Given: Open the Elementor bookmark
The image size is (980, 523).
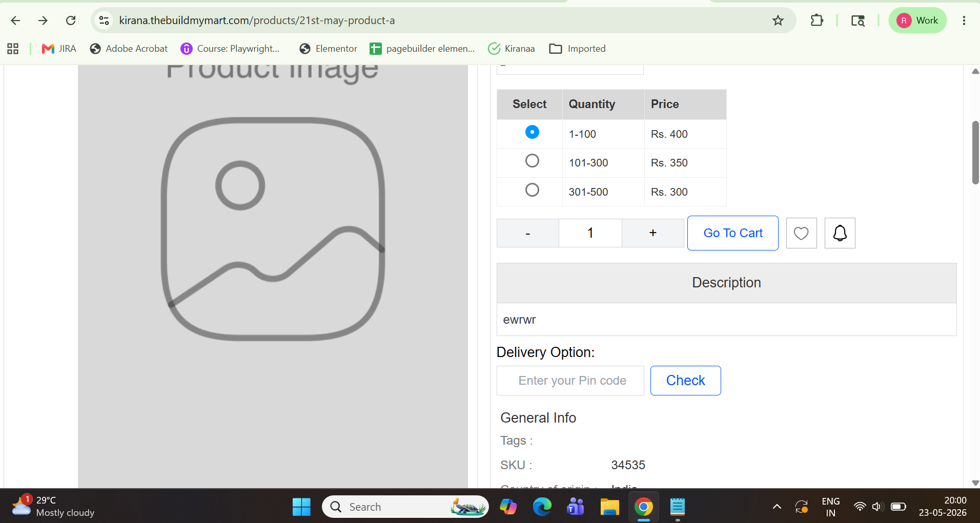Looking at the screenshot, I should click(328, 49).
